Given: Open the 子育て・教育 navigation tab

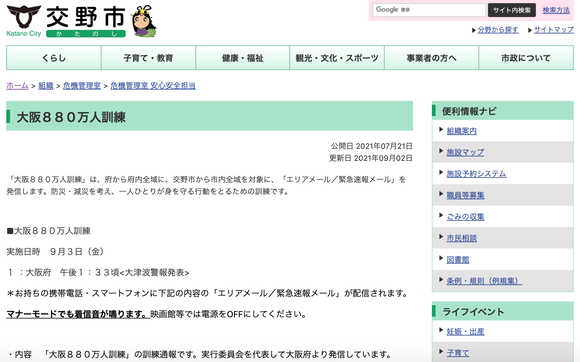Looking at the screenshot, I should click(x=148, y=58).
